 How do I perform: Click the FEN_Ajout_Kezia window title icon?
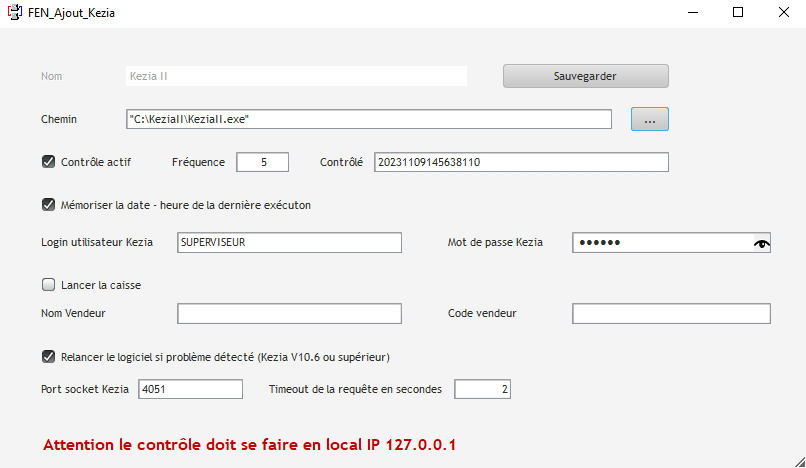point(15,13)
